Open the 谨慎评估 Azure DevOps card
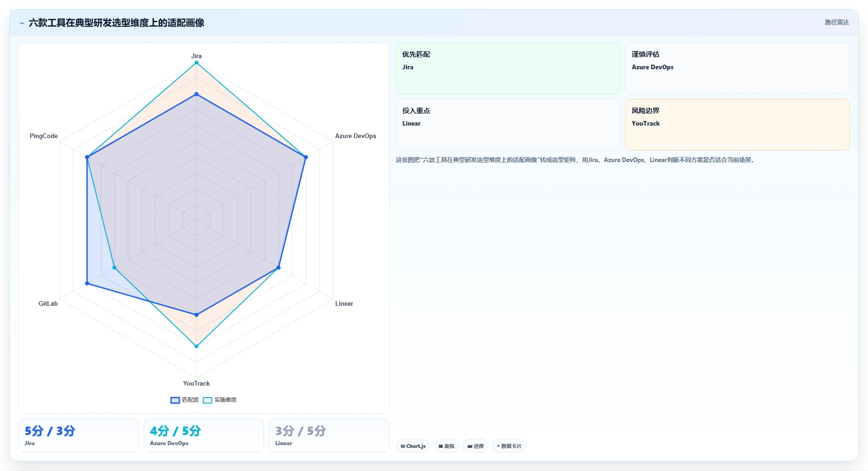The width and height of the screenshot is (868, 471). coord(737,68)
